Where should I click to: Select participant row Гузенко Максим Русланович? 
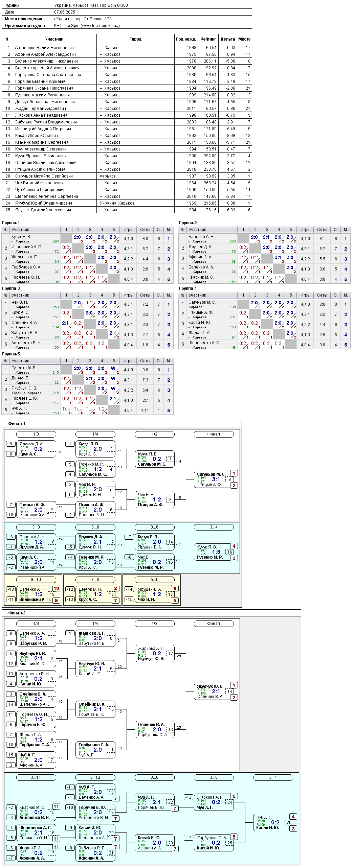(x=127, y=95)
